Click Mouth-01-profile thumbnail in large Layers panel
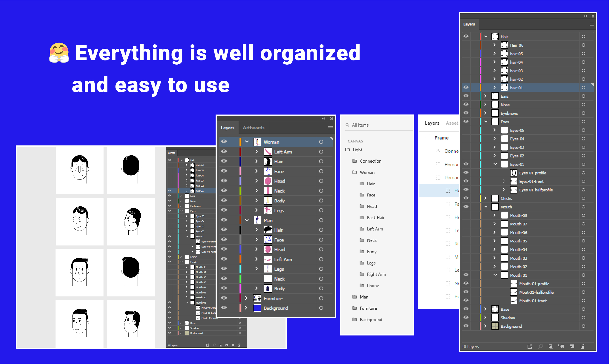The width and height of the screenshot is (609, 364). pos(514,284)
